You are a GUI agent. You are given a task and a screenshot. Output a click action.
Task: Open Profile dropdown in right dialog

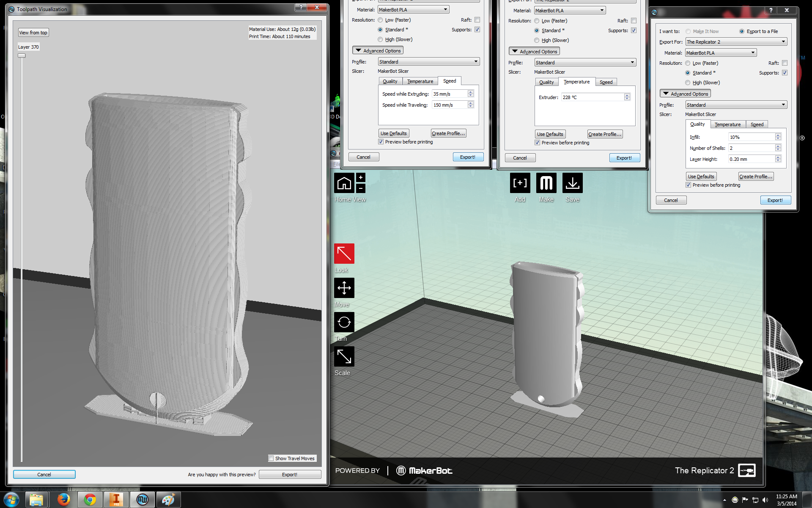click(736, 105)
